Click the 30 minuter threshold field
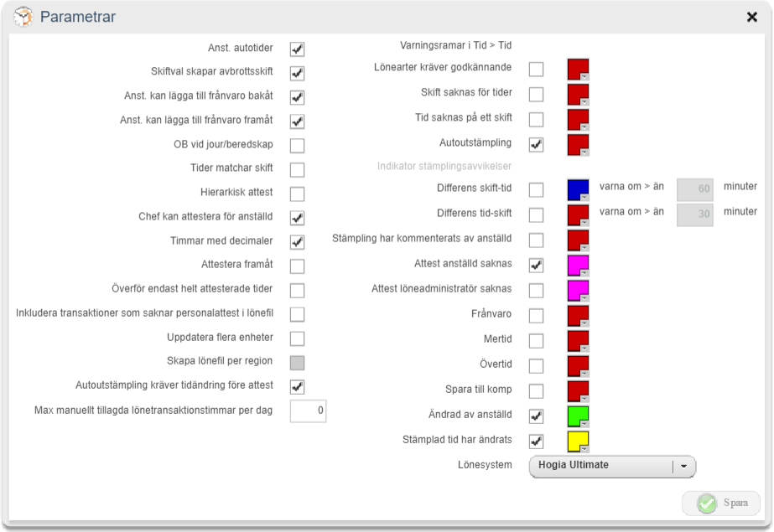Viewport: 774px width, 532px height. tap(695, 214)
